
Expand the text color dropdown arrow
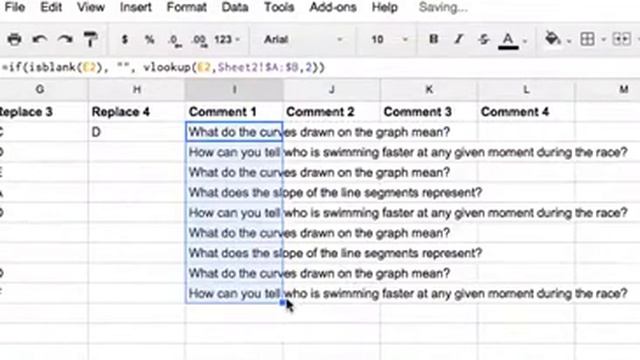pos(525,41)
